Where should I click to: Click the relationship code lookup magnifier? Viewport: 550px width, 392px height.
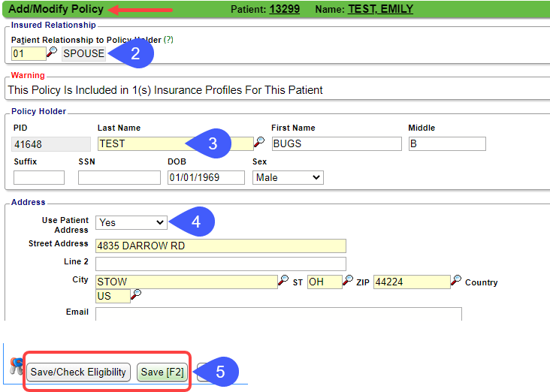52,53
